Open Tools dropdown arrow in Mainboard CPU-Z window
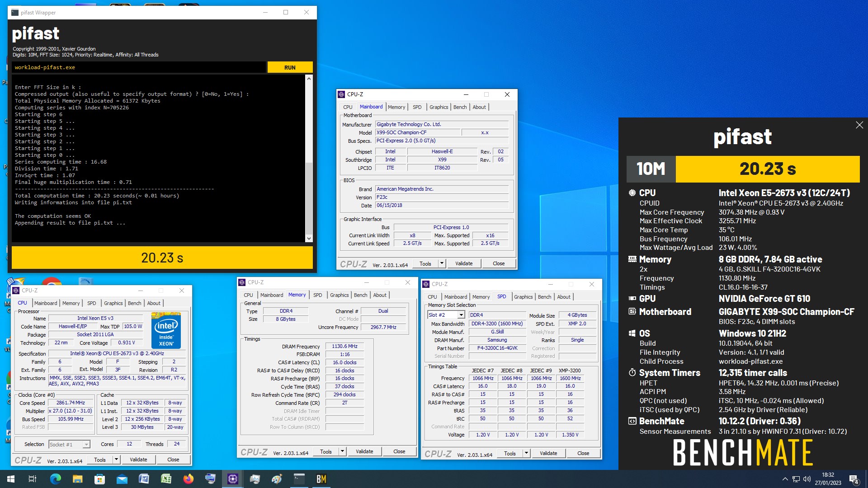 [442, 263]
